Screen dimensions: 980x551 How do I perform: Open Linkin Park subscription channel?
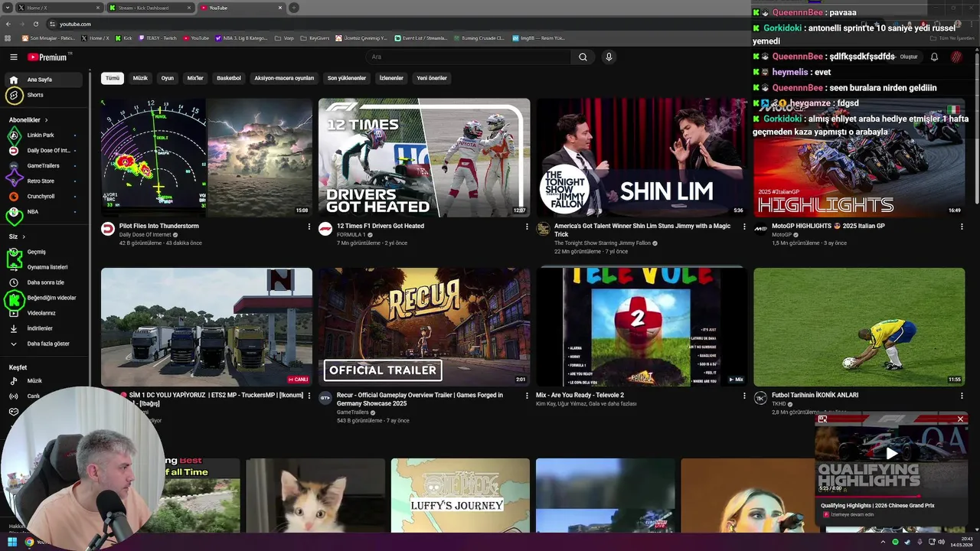pos(42,135)
